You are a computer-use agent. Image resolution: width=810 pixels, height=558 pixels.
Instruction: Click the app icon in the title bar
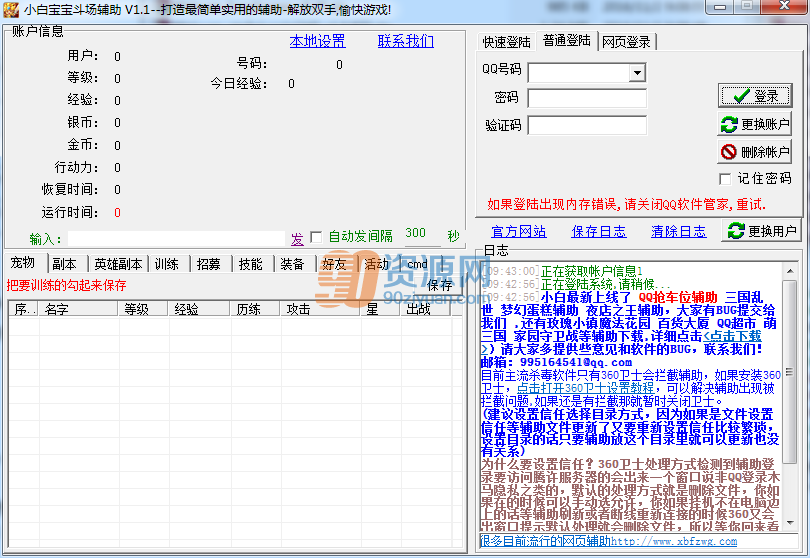(x=11, y=9)
